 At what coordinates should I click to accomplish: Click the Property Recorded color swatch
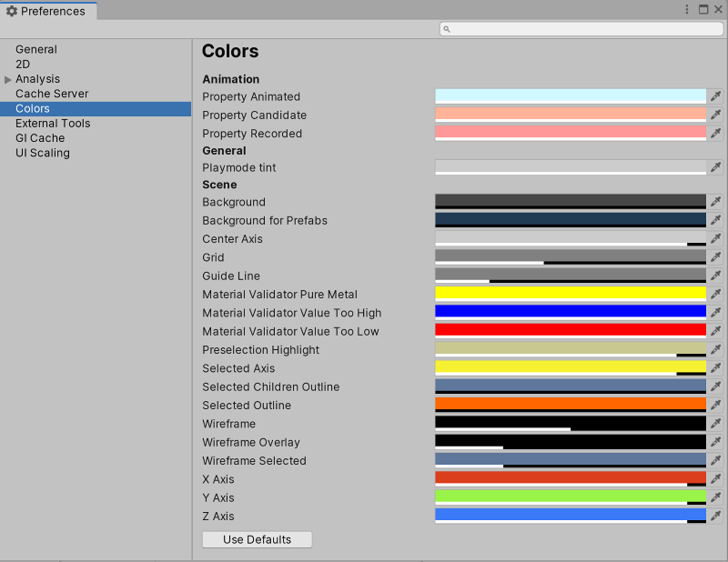[x=571, y=133]
